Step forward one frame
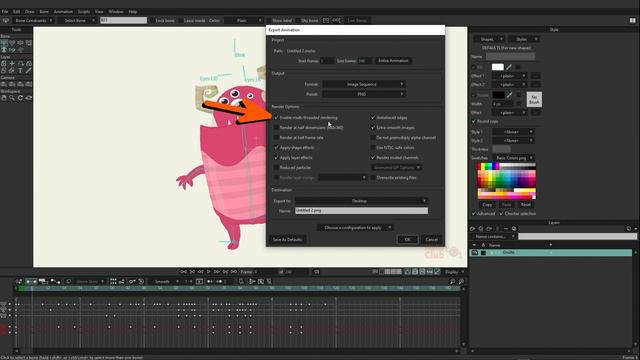640x360 pixels. point(217,272)
